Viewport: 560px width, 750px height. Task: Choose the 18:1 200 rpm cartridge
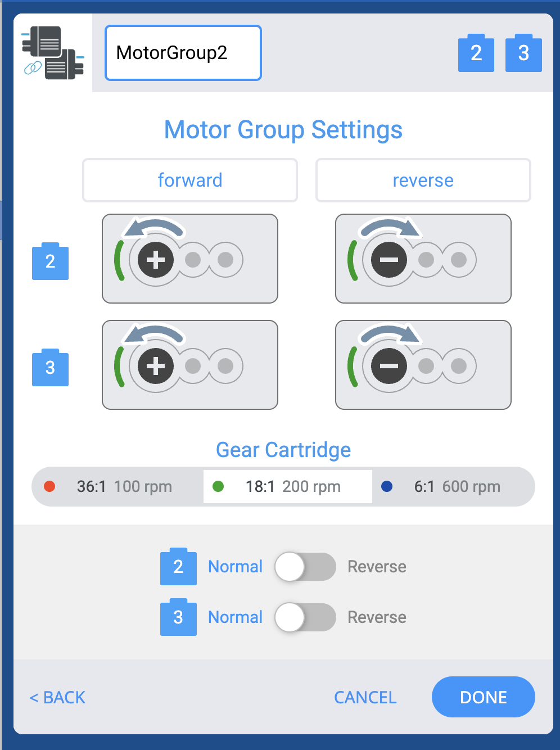(x=287, y=486)
